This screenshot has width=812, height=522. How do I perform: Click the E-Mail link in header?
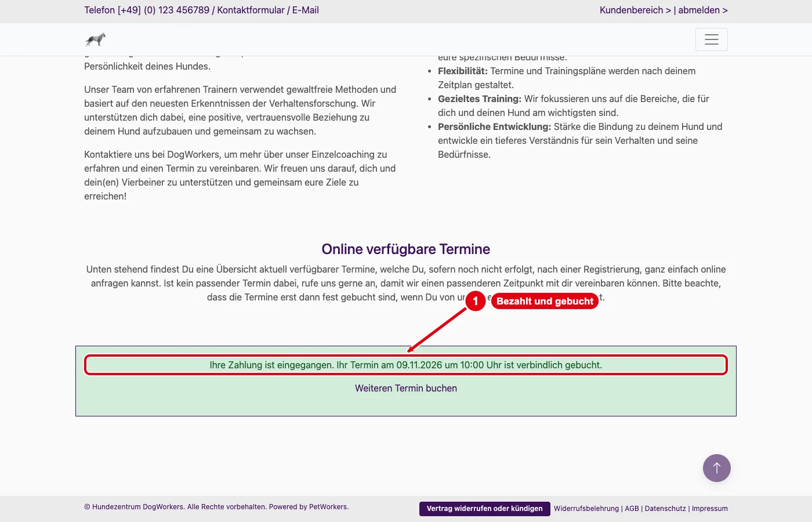pos(306,10)
